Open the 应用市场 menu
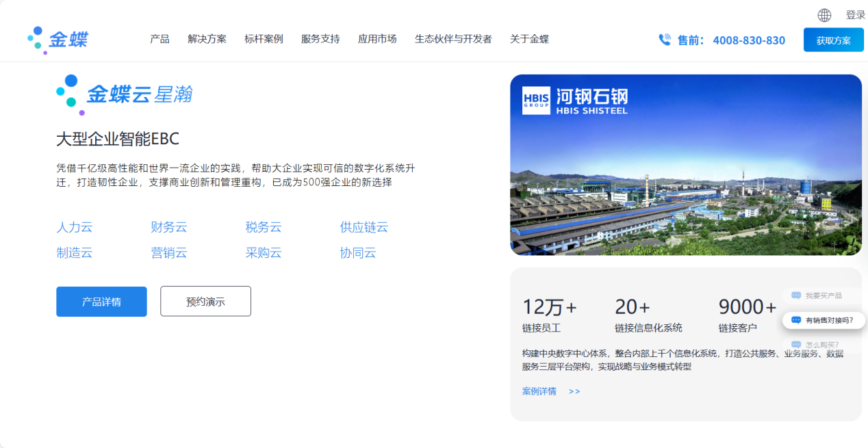The width and height of the screenshot is (868, 448). tap(377, 39)
